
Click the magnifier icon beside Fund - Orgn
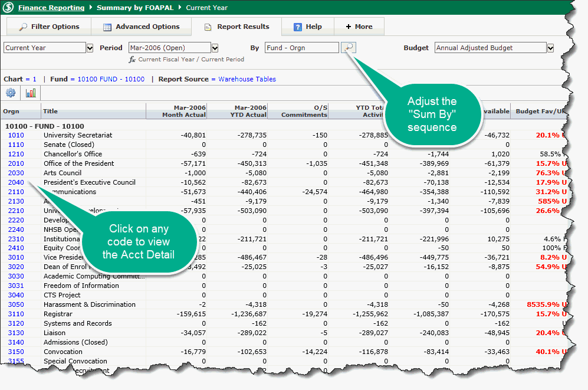[x=349, y=48]
